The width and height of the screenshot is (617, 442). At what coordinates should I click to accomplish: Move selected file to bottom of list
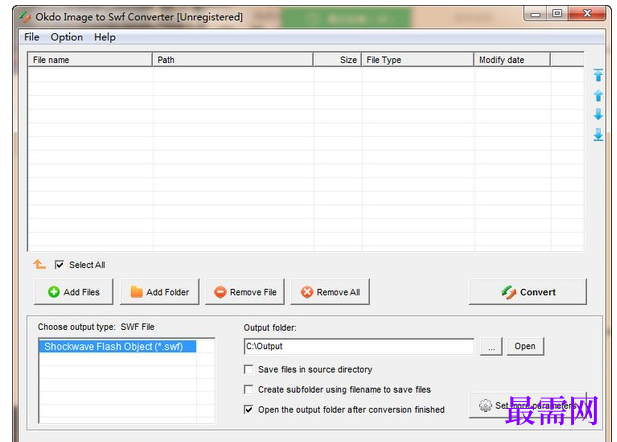pos(598,134)
